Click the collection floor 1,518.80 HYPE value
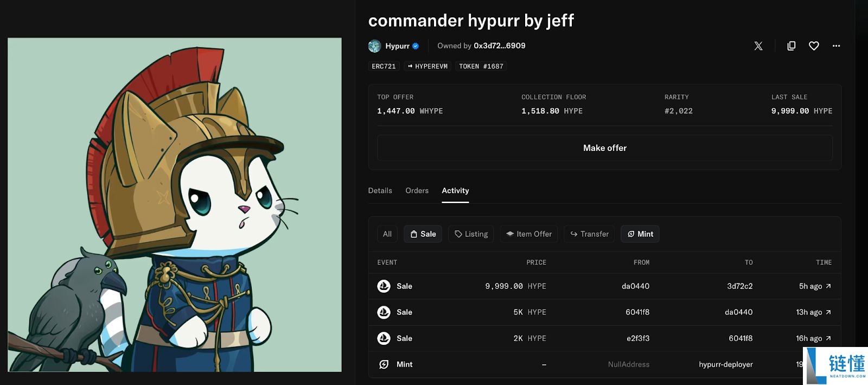Viewport: 868px width, 385px height. [x=552, y=111]
